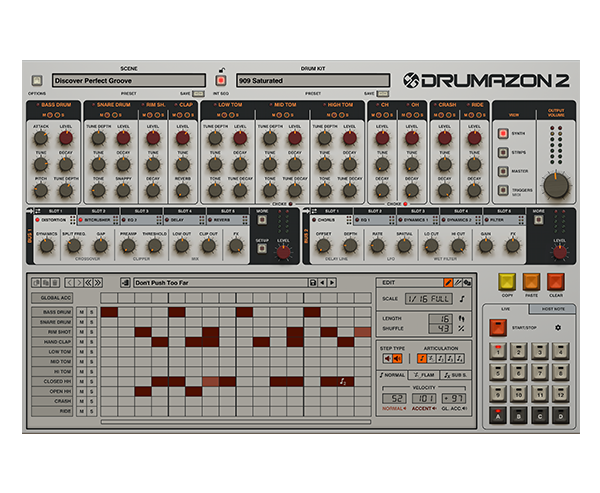Screen dimensions: 600x493
Task: Open live mode settings gear
Action: [x=558, y=328]
